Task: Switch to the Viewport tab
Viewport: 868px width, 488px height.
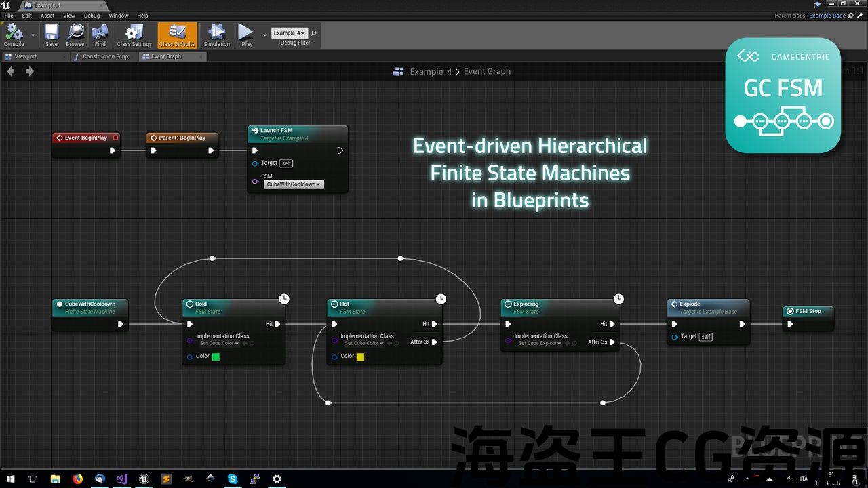Action: (x=26, y=56)
